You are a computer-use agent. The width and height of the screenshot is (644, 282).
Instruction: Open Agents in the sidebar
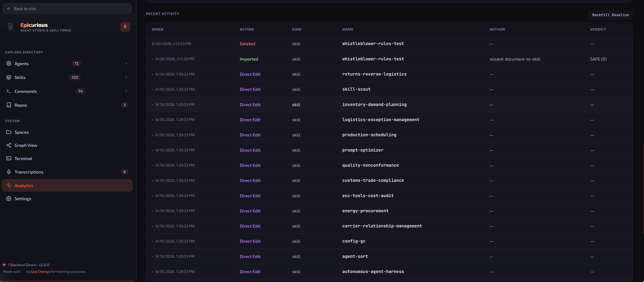[x=67, y=63]
